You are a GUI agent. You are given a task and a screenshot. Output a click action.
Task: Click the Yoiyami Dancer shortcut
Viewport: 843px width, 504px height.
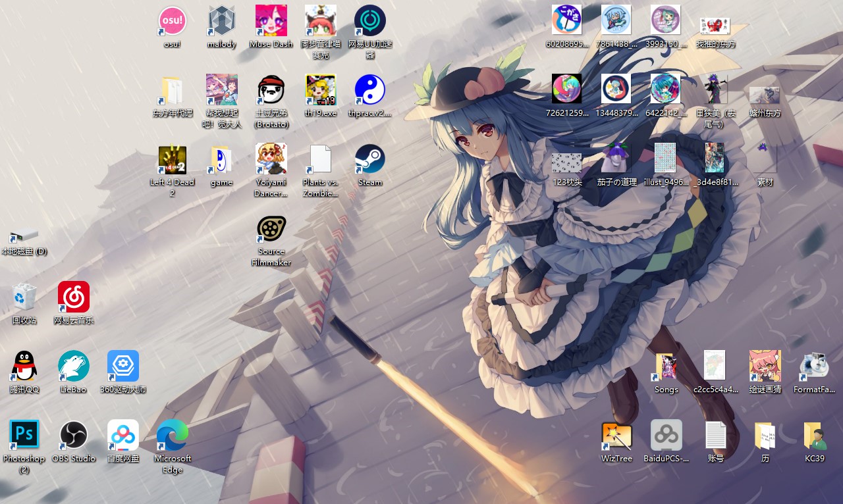(x=271, y=159)
